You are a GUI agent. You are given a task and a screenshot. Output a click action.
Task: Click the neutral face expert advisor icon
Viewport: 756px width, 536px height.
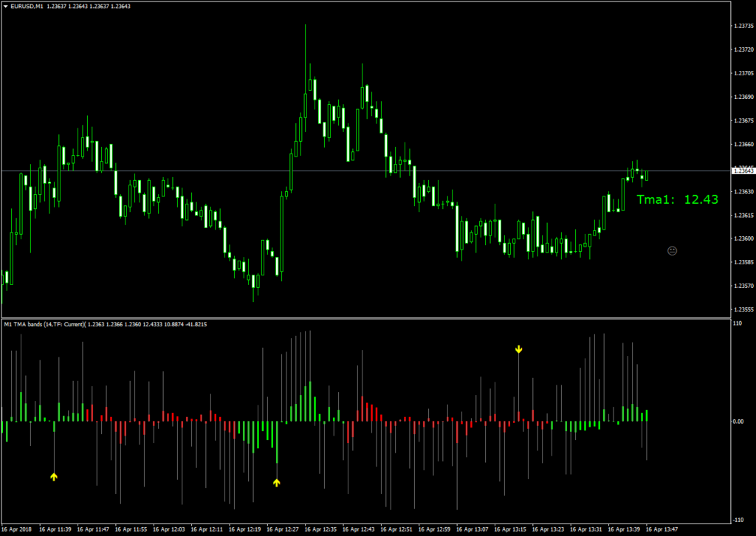[x=672, y=251]
